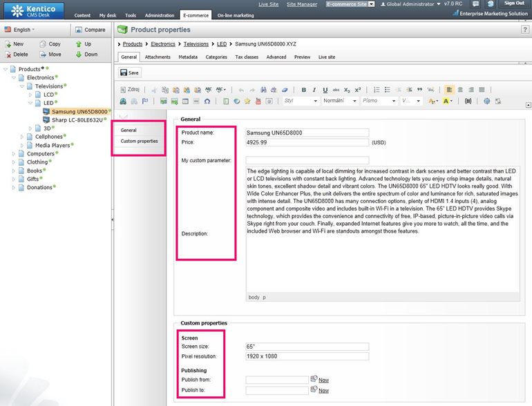Toggle bold formatting
This screenshot has height=406, width=532.
coord(304,90)
